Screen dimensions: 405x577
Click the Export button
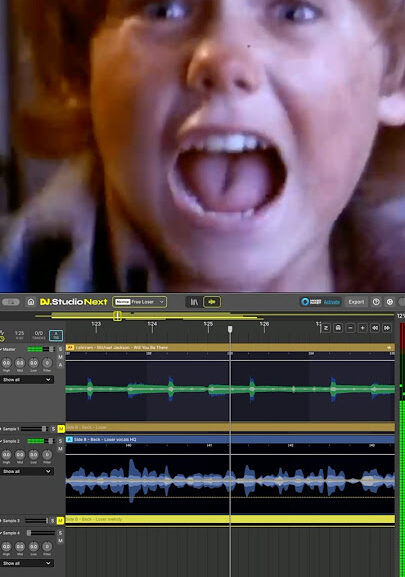point(356,302)
